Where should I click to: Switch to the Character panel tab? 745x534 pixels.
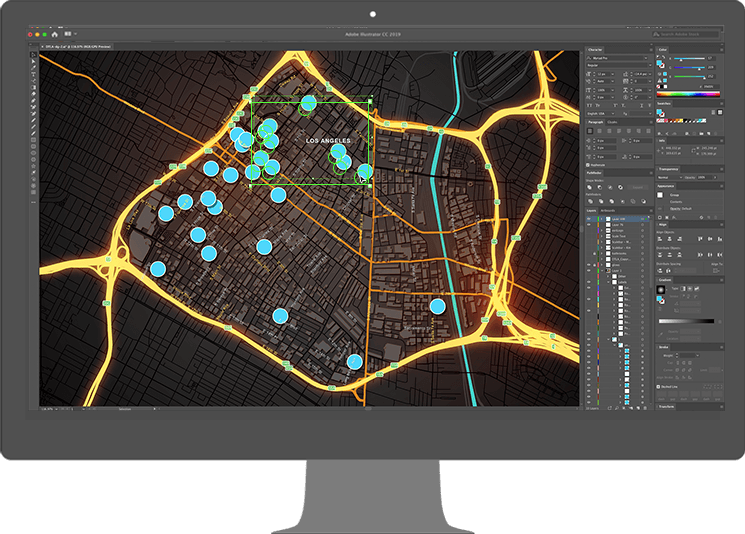click(x=595, y=50)
